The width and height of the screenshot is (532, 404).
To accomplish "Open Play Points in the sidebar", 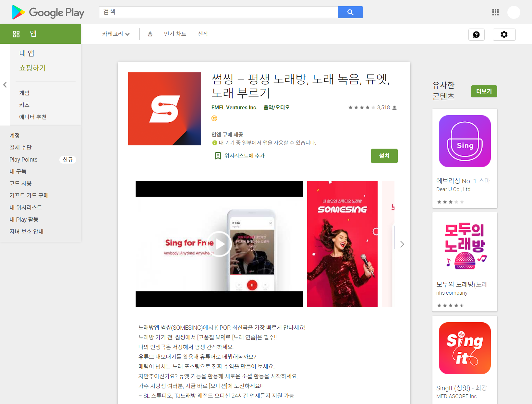I will [23, 160].
